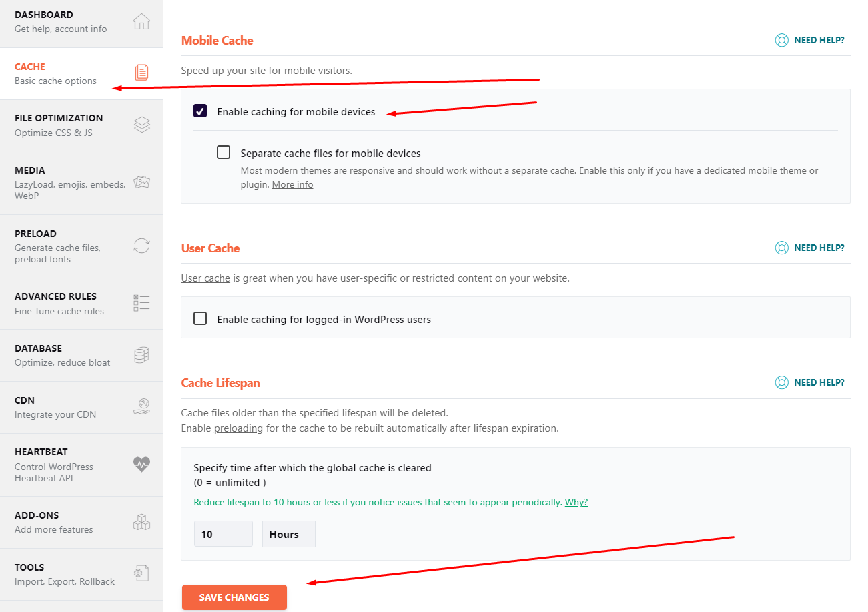The image size is (868, 612).
Task: Open the Hours unit dropdown
Action: coord(288,534)
